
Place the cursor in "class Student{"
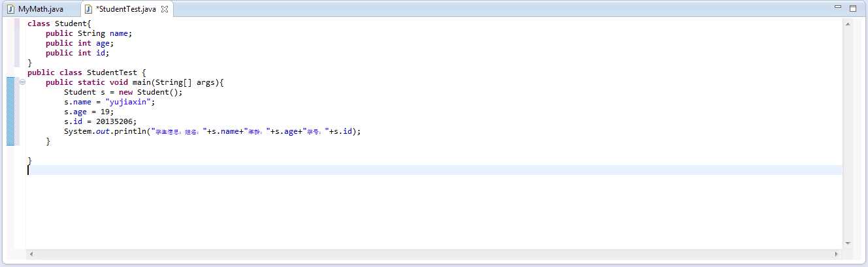coord(59,24)
